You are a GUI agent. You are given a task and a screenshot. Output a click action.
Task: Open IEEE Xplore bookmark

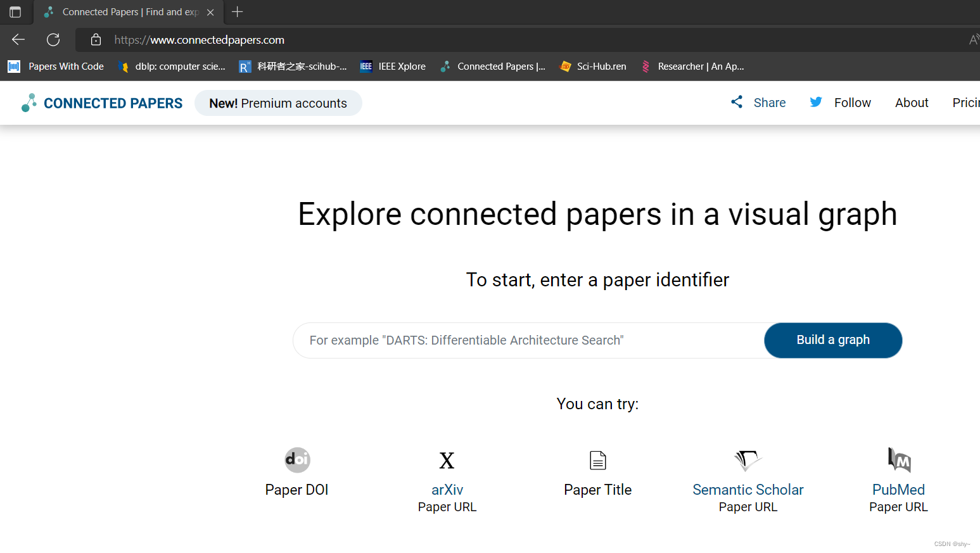pyautogui.click(x=393, y=67)
